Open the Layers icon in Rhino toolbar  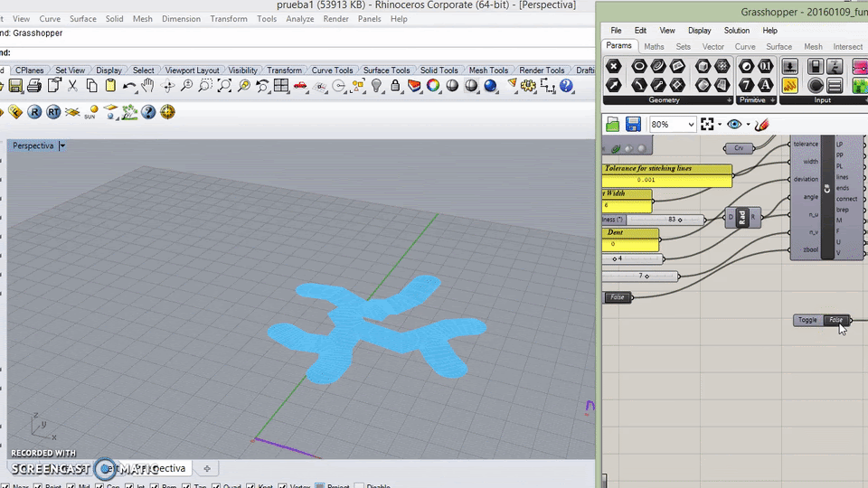point(414,86)
